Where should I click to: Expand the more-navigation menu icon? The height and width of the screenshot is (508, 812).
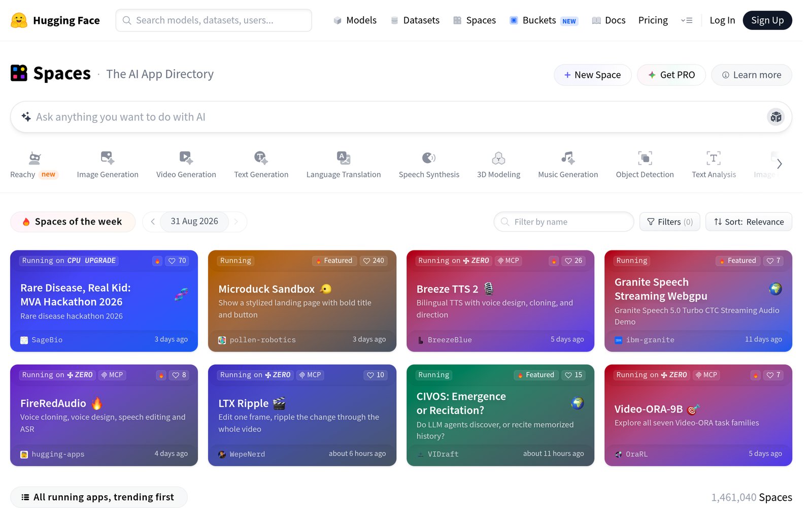pyautogui.click(x=687, y=20)
